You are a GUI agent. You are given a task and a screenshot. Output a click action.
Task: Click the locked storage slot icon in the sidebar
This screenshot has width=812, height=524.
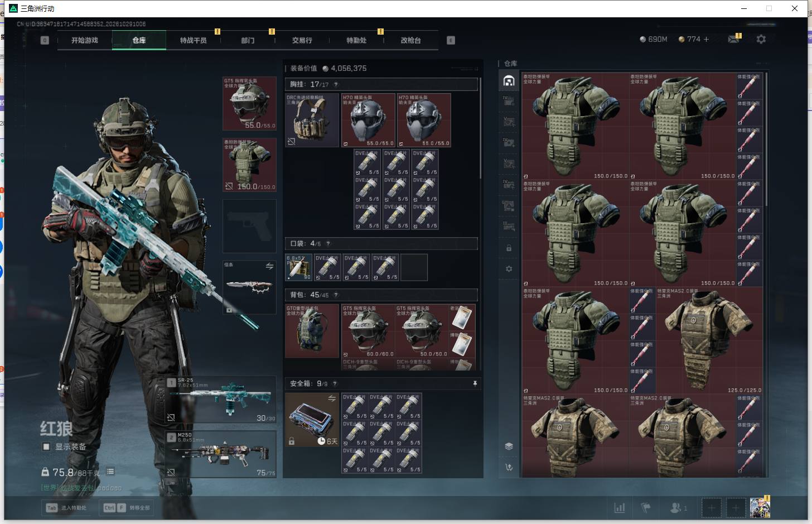pyautogui.click(x=509, y=248)
